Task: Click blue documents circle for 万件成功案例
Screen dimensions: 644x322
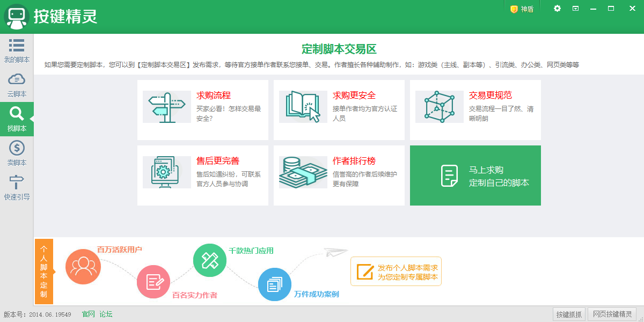Action: click(x=275, y=284)
